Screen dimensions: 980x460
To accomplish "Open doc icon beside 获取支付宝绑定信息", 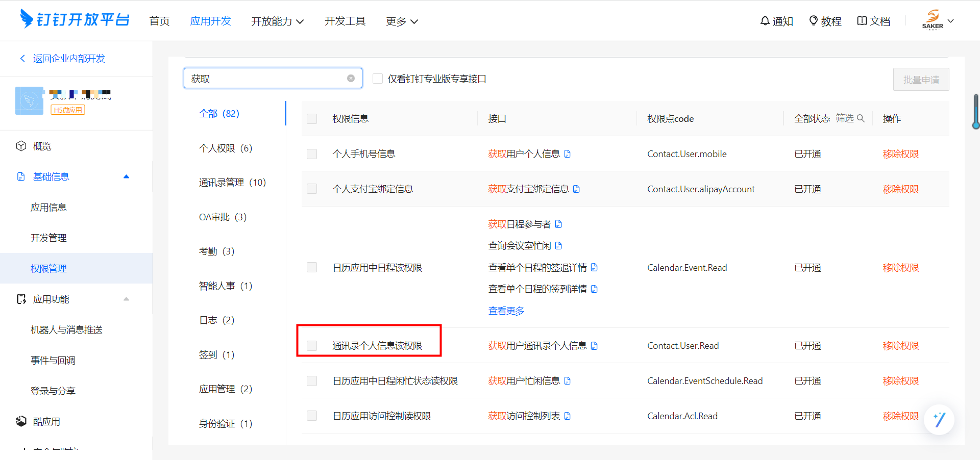I will click(x=576, y=189).
